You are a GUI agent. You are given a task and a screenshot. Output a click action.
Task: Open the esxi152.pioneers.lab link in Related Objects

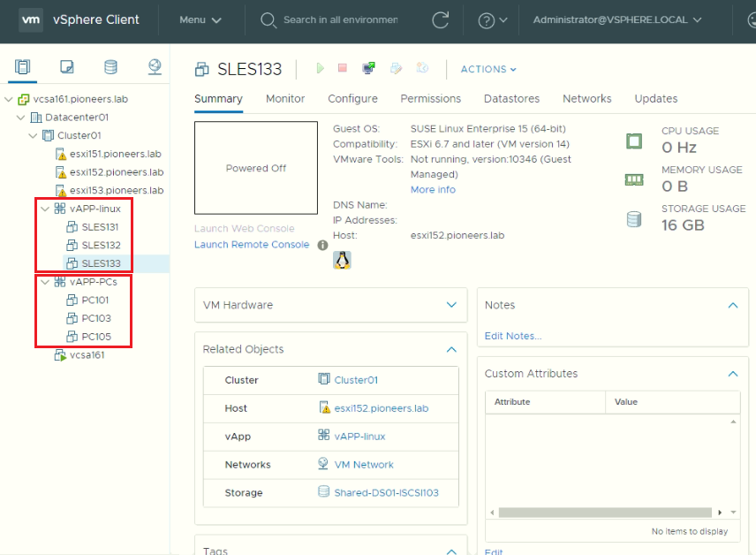382,408
